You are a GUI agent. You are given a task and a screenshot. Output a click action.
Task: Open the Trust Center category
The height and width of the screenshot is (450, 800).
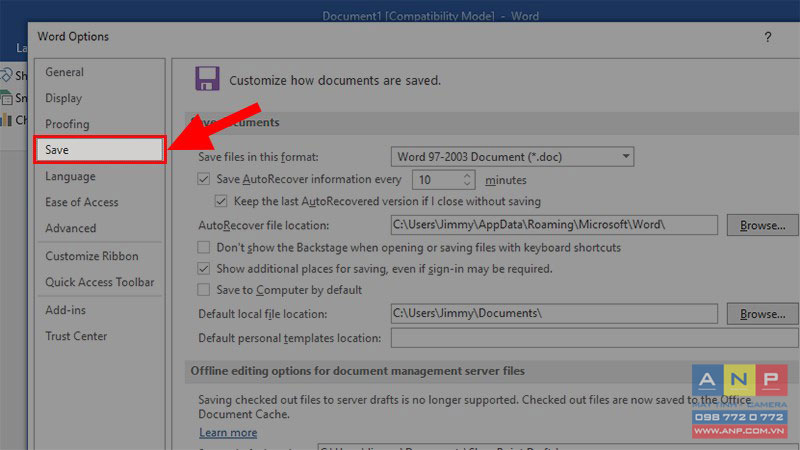(x=100, y=336)
